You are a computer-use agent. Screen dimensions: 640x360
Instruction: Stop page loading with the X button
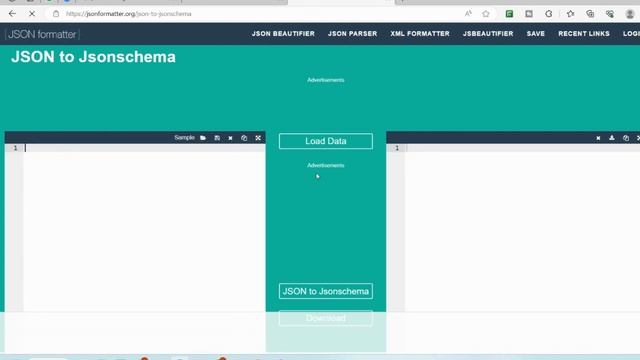[x=32, y=14]
